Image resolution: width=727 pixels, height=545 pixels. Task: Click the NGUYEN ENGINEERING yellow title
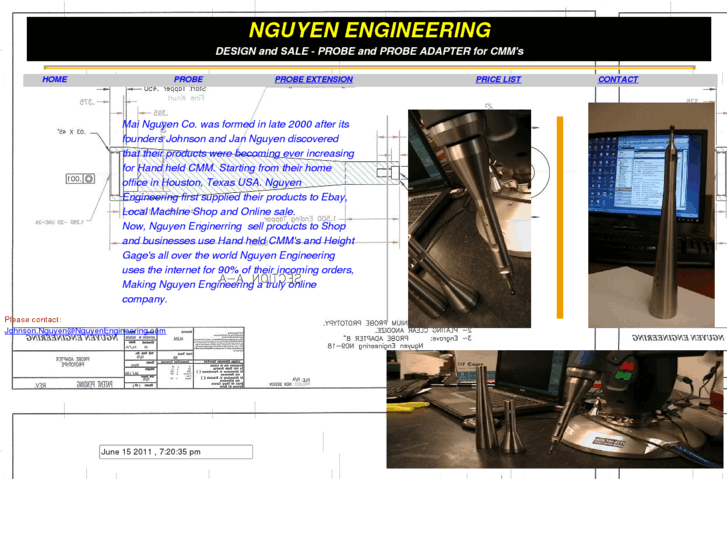(x=370, y=30)
